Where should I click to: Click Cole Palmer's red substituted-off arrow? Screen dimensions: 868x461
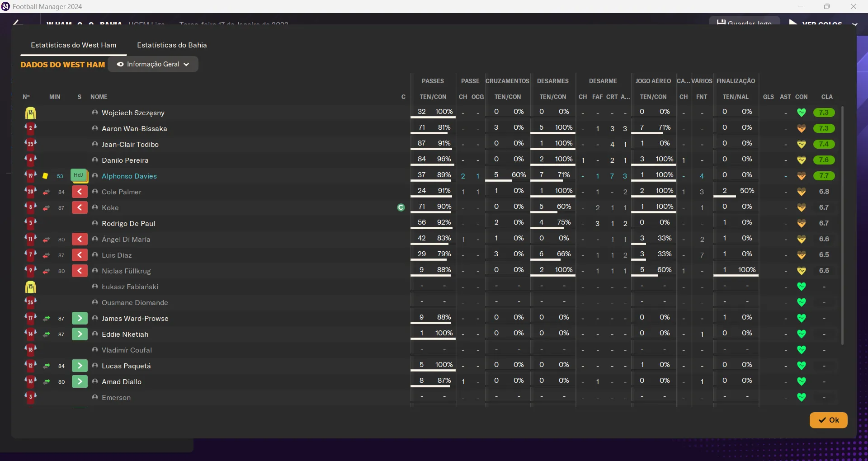[80, 192]
